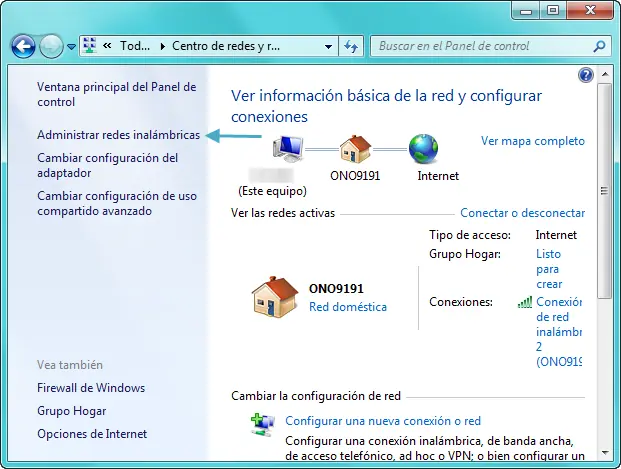
Task: Open 'Ventana principal del Panel de control'
Action: click(116, 94)
